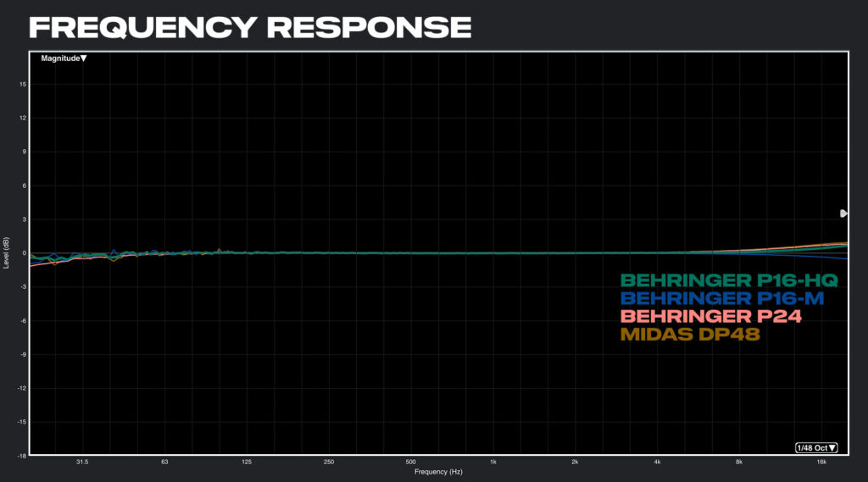Click the Level (dB) vertical axis label
Image resolution: width=868 pixels, height=482 pixels.
[7, 253]
